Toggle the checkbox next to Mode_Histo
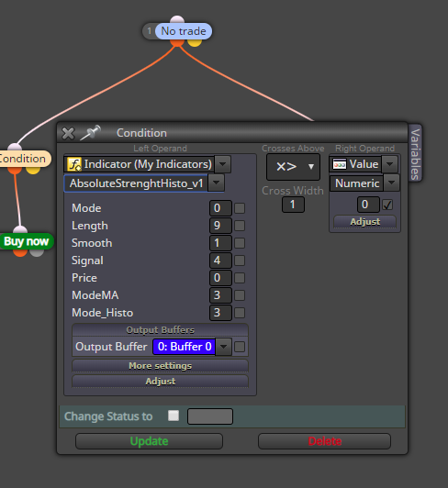 click(240, 313)
